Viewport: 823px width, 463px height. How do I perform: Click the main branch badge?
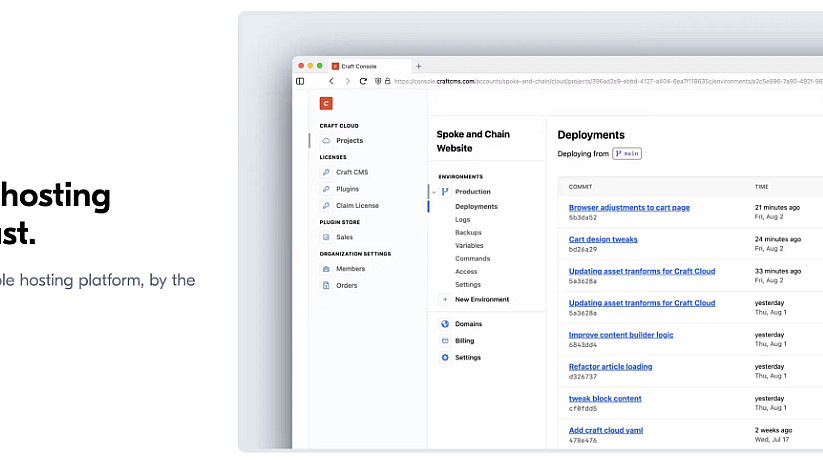[627, 154]
